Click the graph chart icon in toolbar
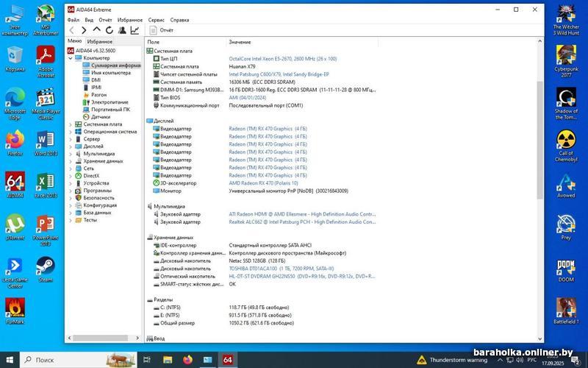This screenshot has height=368, width=588. 135,30
